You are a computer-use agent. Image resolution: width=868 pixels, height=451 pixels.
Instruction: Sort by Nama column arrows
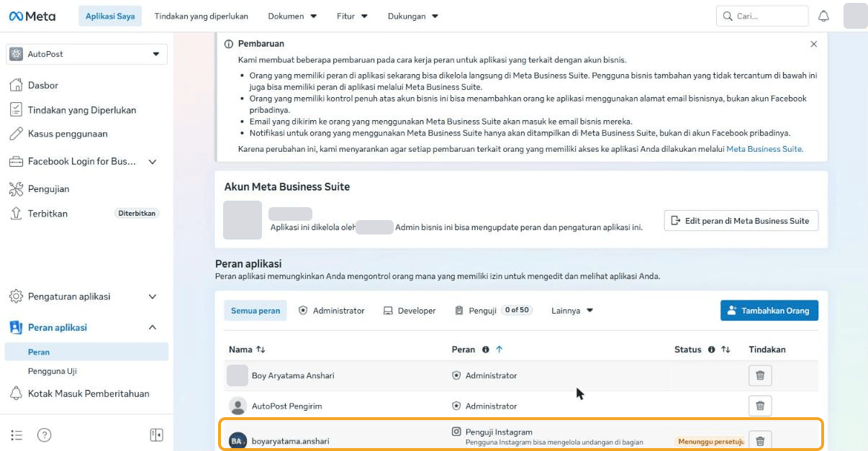tap(261, 350)
